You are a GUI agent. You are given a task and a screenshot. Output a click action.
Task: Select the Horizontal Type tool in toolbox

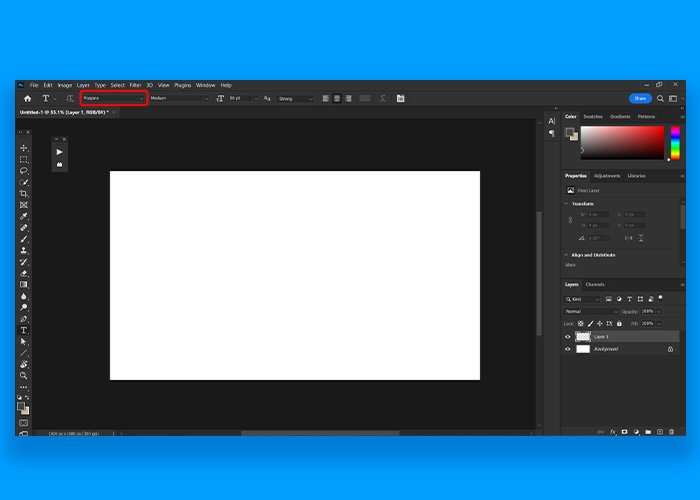click(x=24, y=330)
